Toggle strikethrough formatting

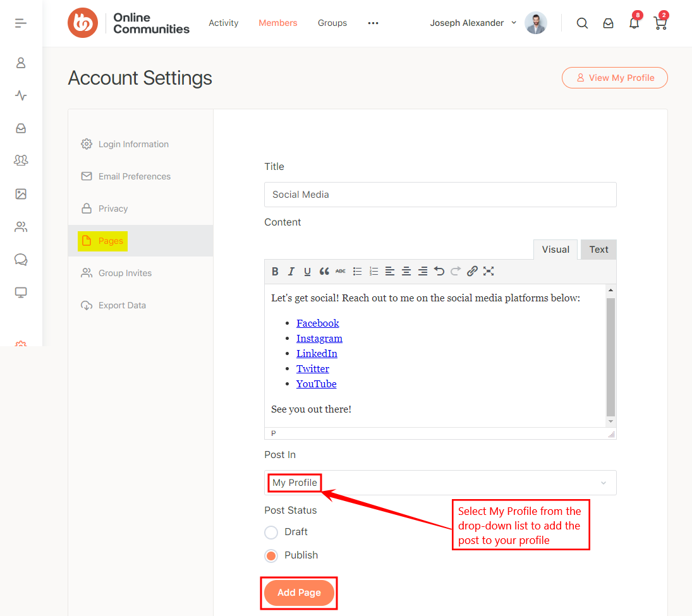[340, 271]
